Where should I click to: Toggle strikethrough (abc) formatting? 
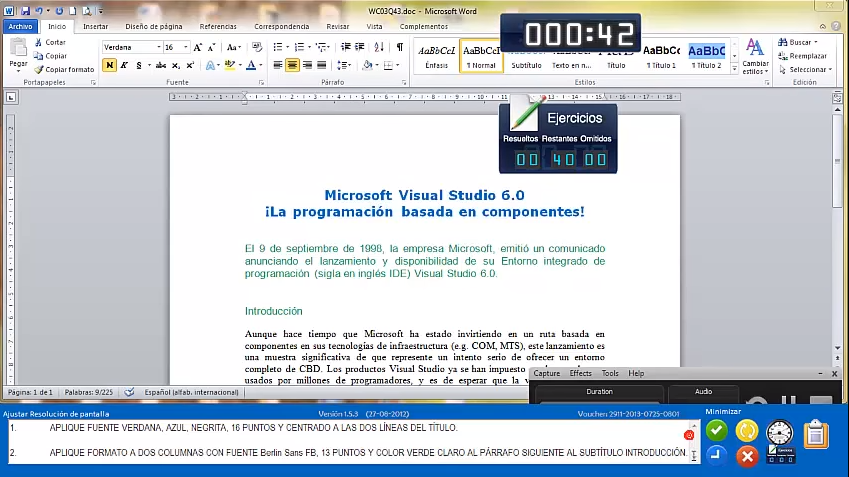click(x=161, y=65)
